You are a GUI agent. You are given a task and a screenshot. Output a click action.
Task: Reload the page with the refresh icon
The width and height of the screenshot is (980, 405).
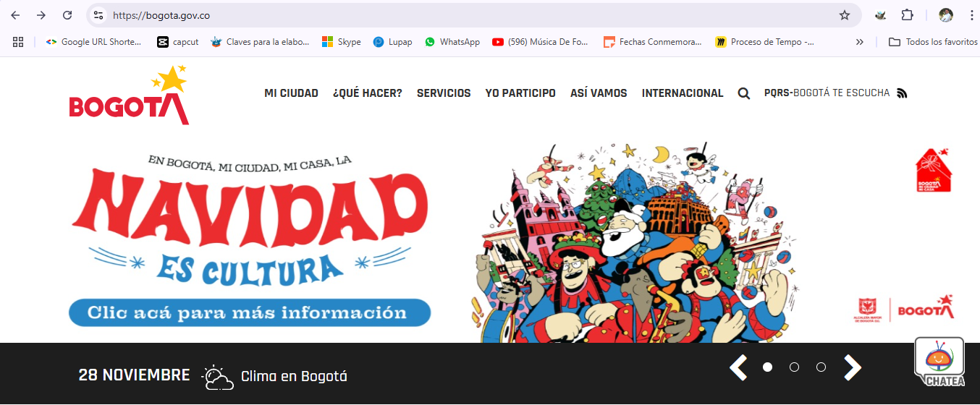(x=67, y=15)
